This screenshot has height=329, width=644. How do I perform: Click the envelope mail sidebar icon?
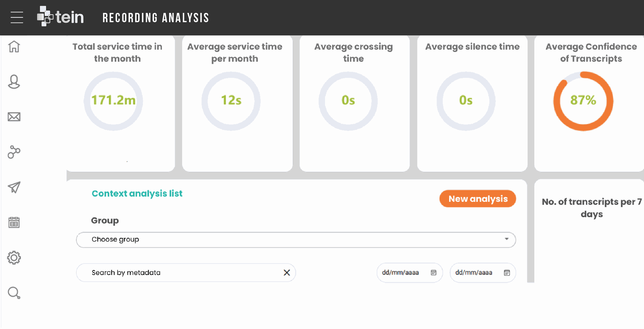14,117
